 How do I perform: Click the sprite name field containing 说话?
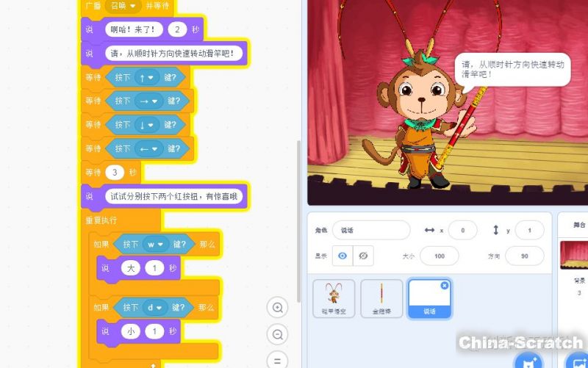point(371,230)
